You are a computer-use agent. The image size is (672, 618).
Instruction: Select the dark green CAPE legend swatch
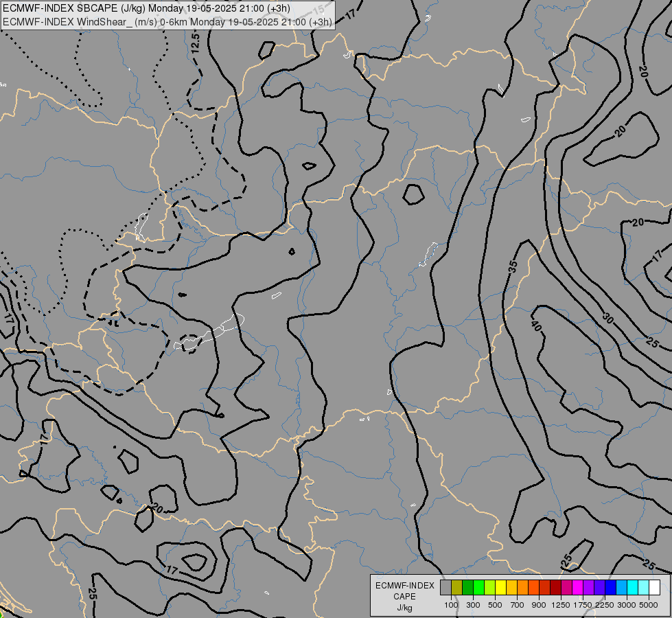pos(468,588)
